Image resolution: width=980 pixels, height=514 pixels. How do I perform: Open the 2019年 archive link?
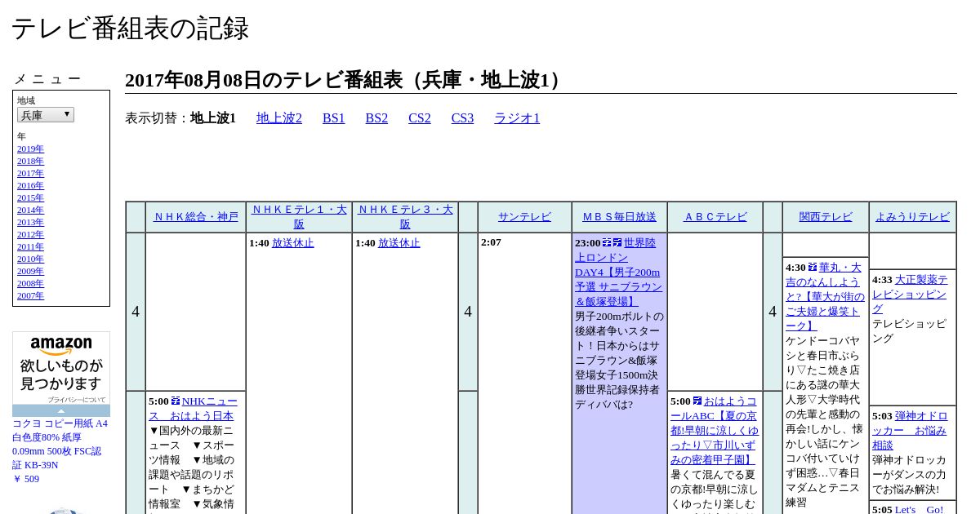(x=30, y=148)
